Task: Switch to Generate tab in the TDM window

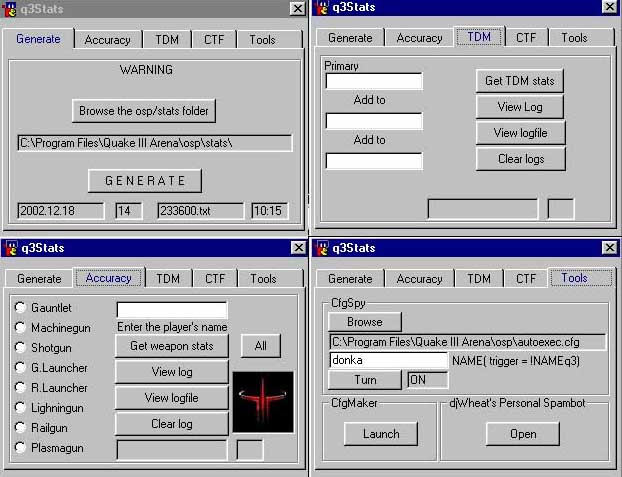Action: [350, 38]
